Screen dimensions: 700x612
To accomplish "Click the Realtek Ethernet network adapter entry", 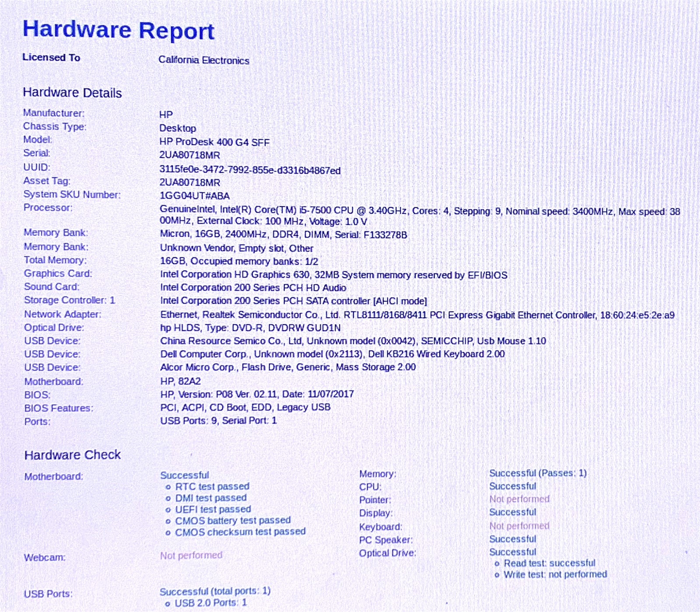I will tap(417, 315).
